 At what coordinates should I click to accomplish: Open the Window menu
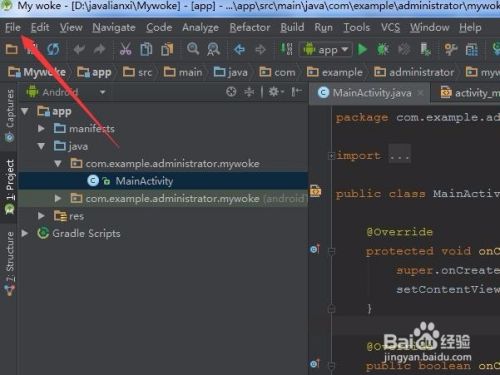pos(429,27)
